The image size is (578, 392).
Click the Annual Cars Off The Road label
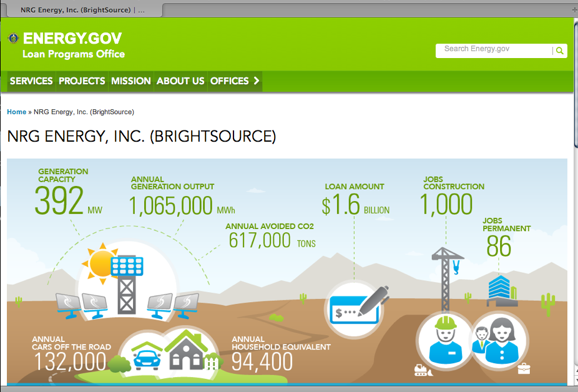pyautogui.click(x=71, y=343)
